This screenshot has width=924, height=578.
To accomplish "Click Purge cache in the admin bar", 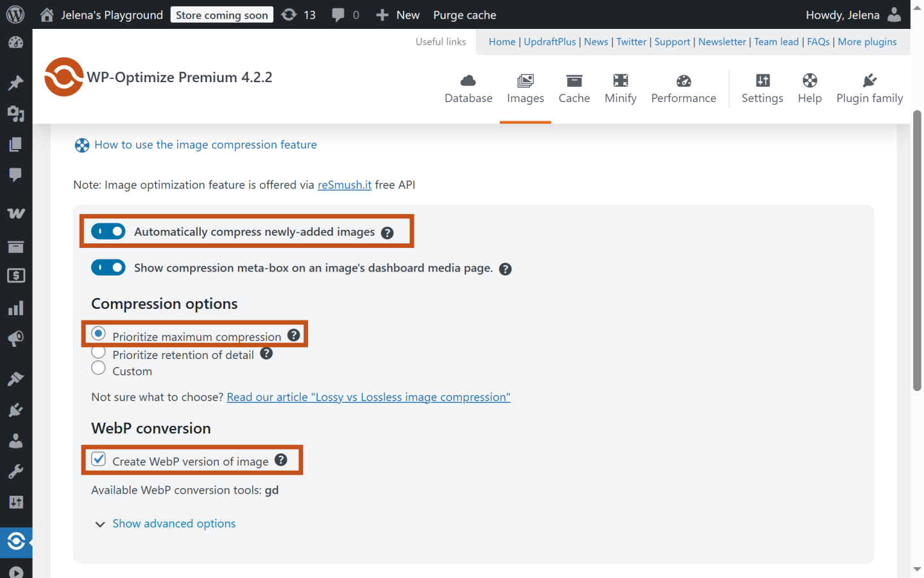I will (x=465, y=14).
